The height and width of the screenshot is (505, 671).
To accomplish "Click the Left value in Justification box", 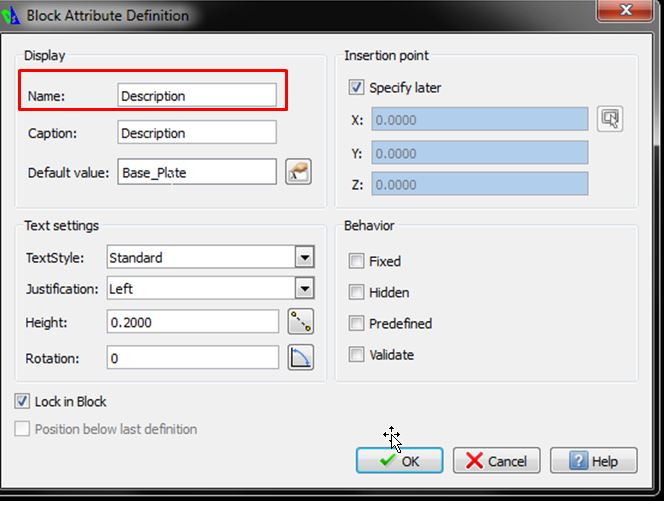I will [x=121, y=288].
